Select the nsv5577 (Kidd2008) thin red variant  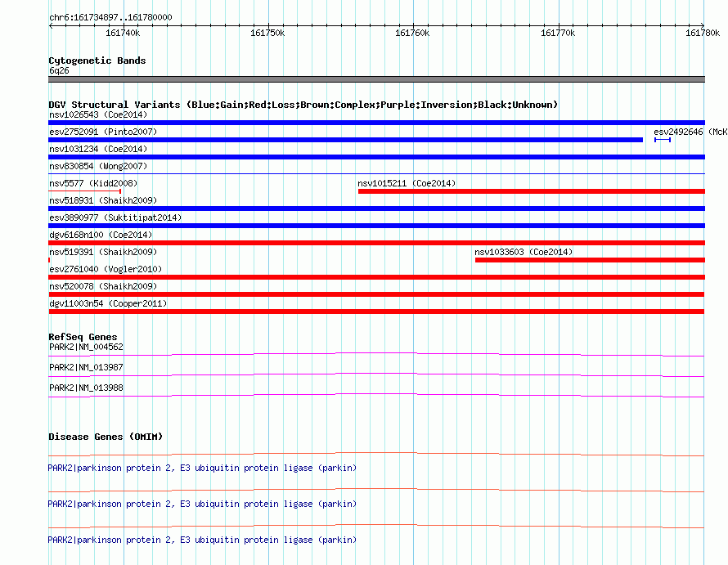click(84, 191)
